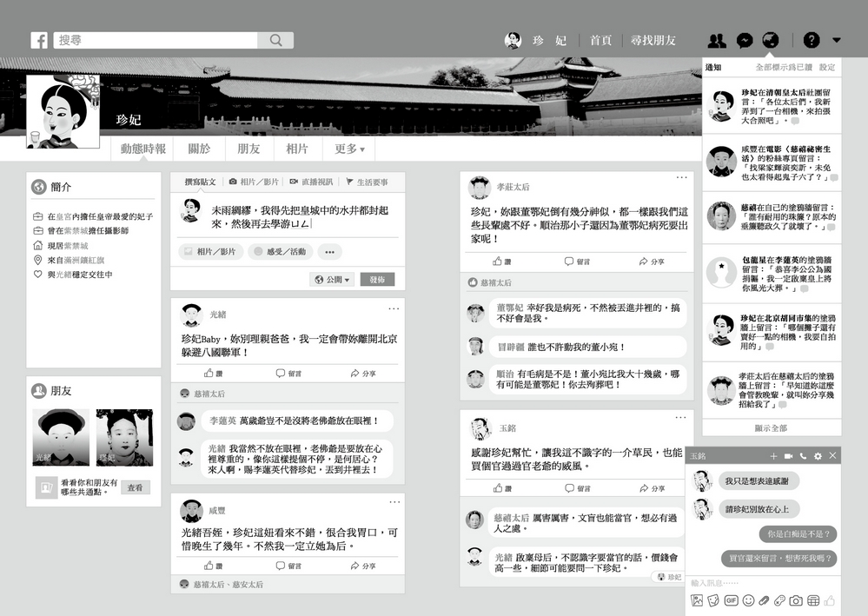Click 珍妃 profile picture on cover
868x616 pixels.
point(63,111)
